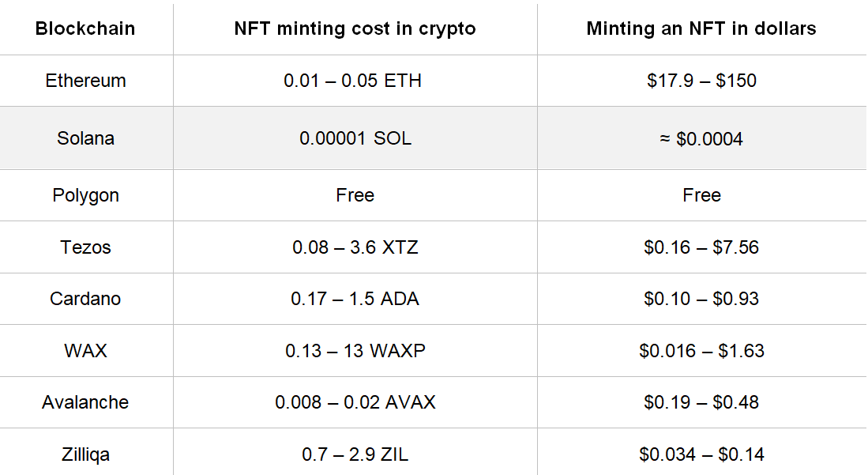Select the 0.08 – 3.6 XTZ cell

pyautogui.click(x=355, y=247)
